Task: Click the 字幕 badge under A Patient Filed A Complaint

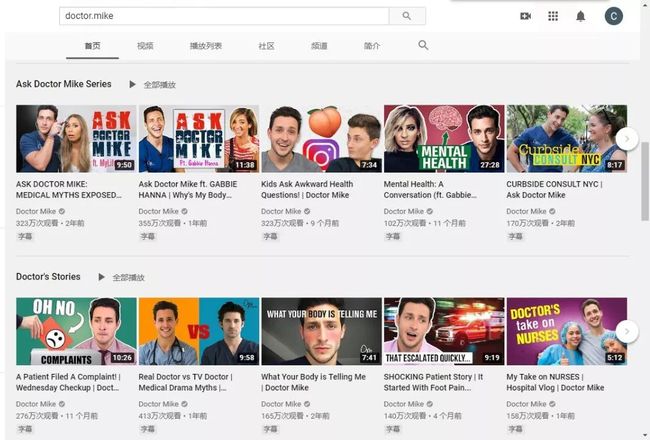Action: tap(25, 429)
